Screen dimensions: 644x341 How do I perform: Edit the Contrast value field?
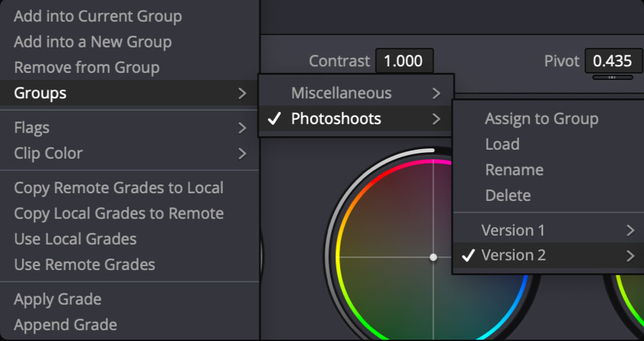click(x=404, y=61)
